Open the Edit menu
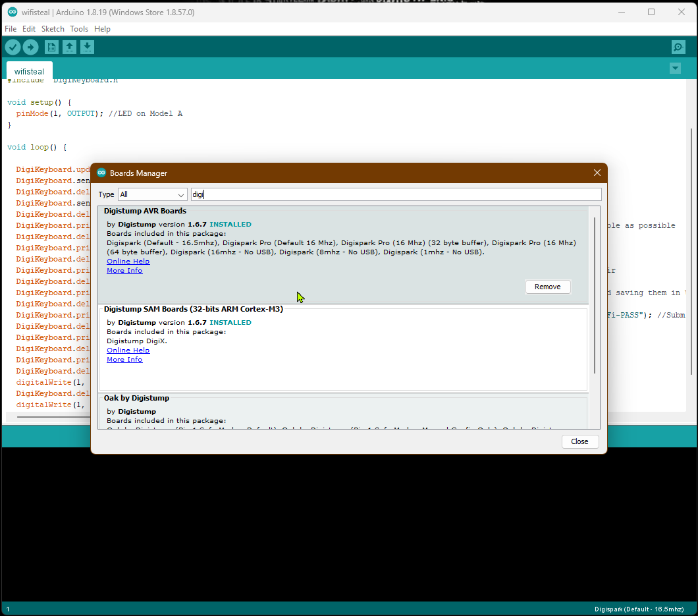This screenshot has width=698, height=616. click(28, 29)
